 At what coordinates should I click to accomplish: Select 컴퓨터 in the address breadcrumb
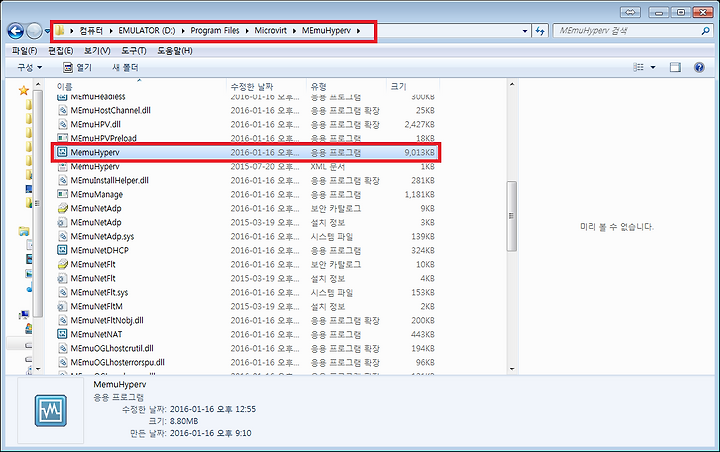click(91, 31)
